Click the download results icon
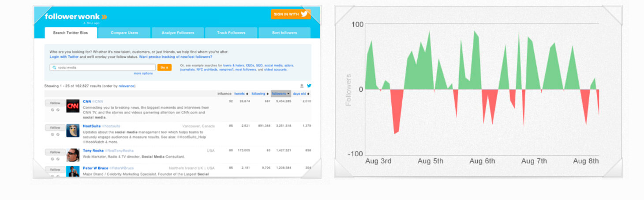 (x=302, y=86)
